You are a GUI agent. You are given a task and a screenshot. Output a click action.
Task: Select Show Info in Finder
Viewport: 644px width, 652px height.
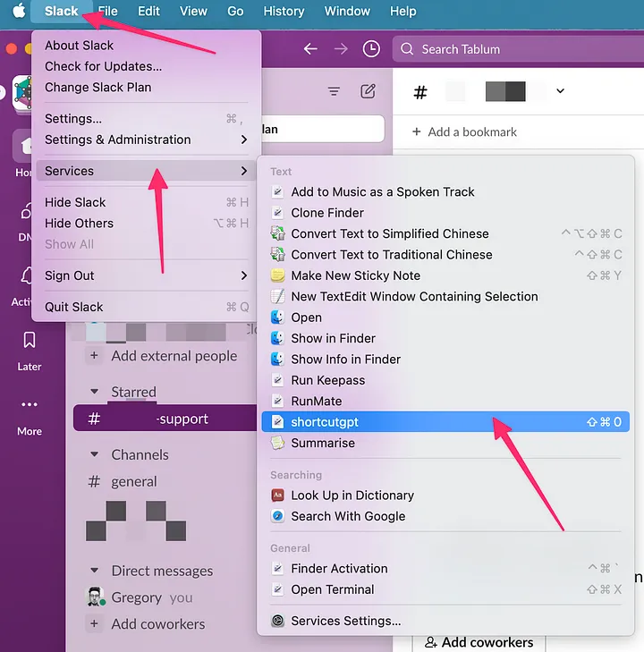pyautogui.click(x=445, y=360)
